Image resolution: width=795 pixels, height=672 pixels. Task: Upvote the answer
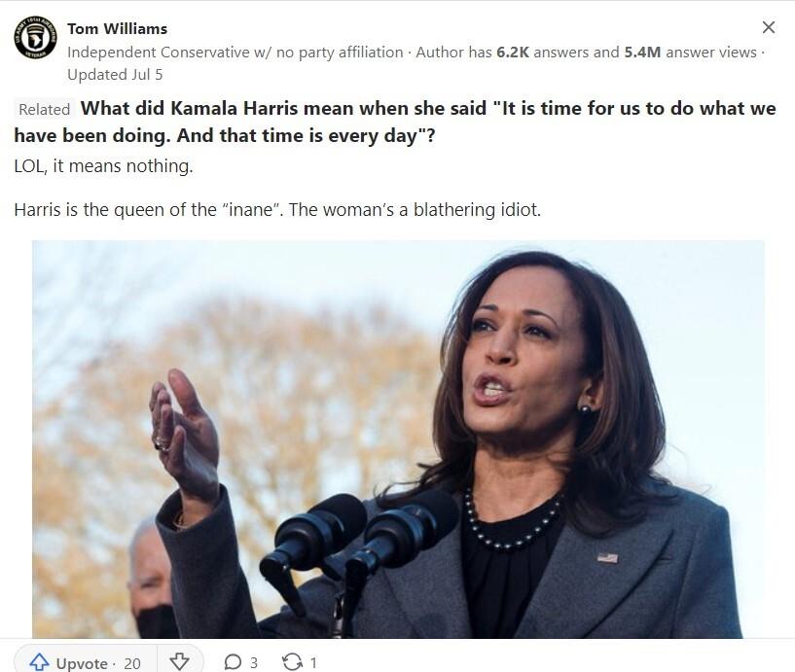(x=85, y=662)
